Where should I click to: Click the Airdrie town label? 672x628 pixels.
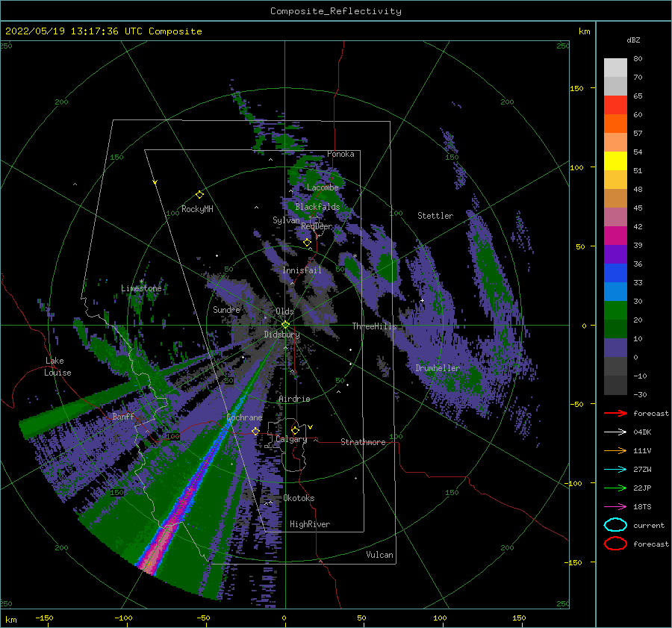(x=294, y=399)
